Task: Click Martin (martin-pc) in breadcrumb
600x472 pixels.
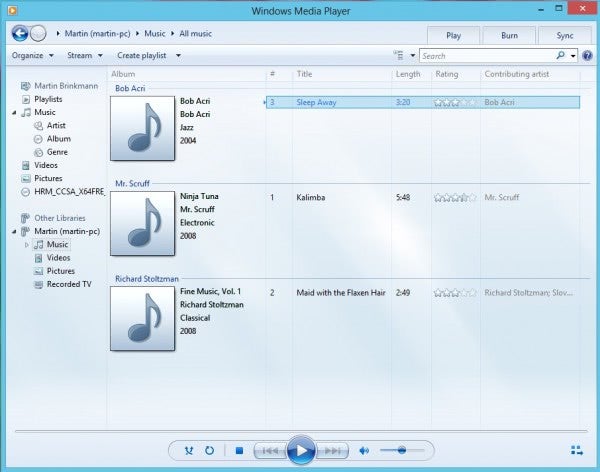Action: tap(97, 34)
